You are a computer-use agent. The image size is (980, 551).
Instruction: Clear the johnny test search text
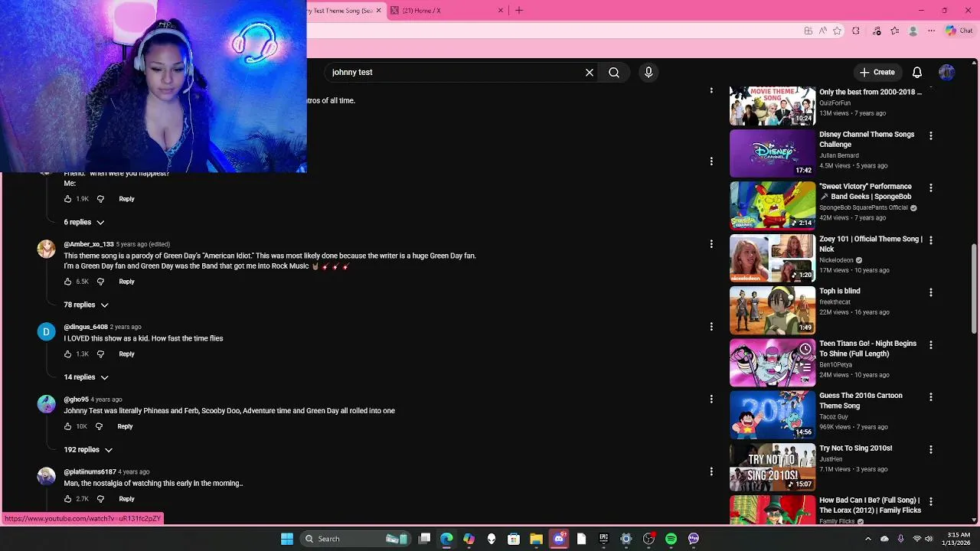[590, 72]
